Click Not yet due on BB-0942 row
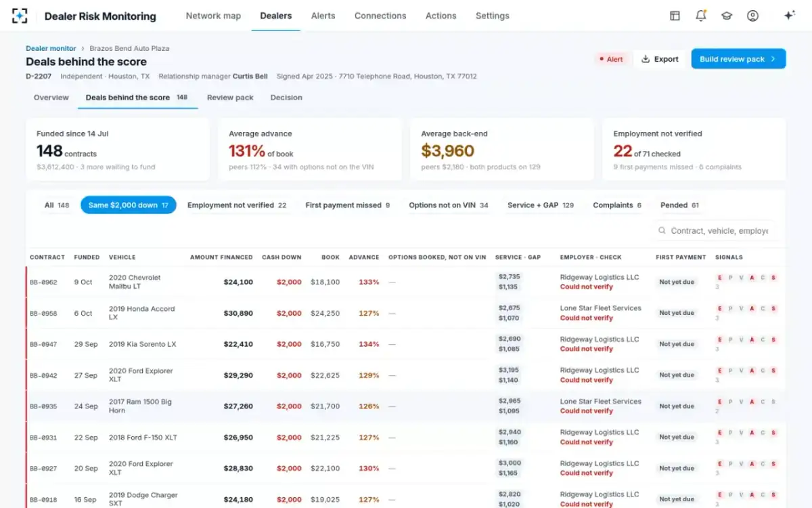Viewport: 812px width, 508px height. pos(677,375)
